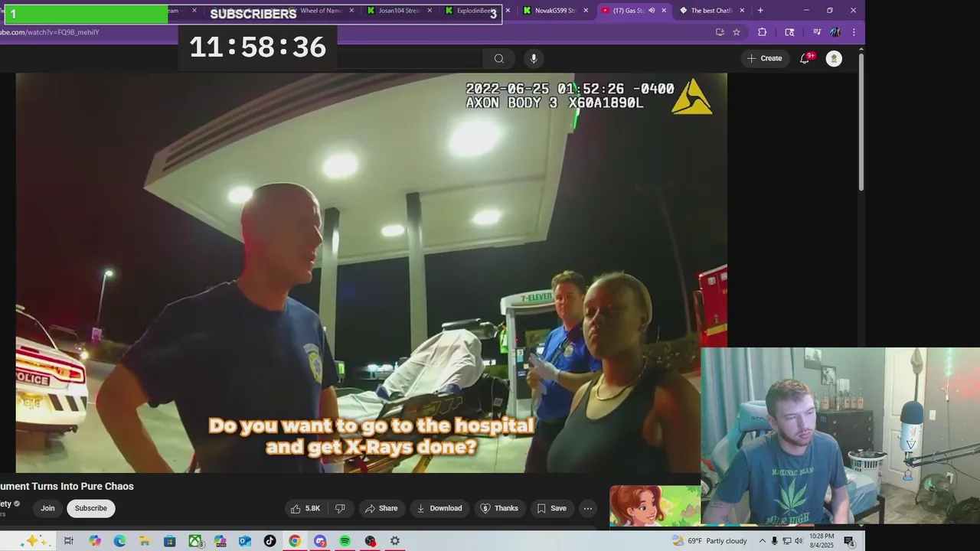Viewport: 980px width, 551px height.
Task: Open Chrome extensions puzzle icon
Action: pyautogui.click(x=762, y=32)
